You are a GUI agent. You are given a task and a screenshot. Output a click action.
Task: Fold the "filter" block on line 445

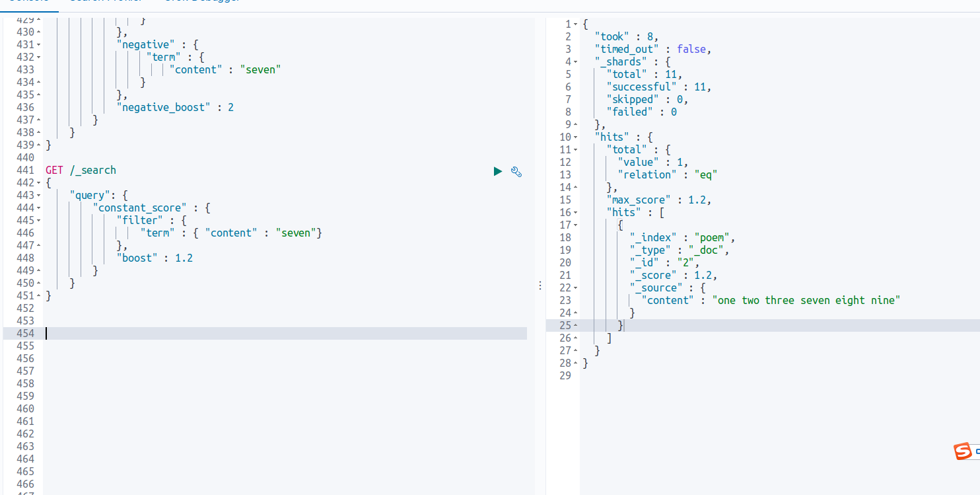39,221
